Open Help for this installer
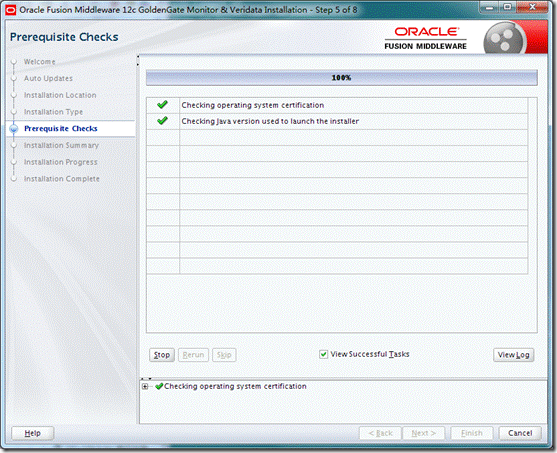The width and height of the screenshot is (557, 453). tap(32, 433)
